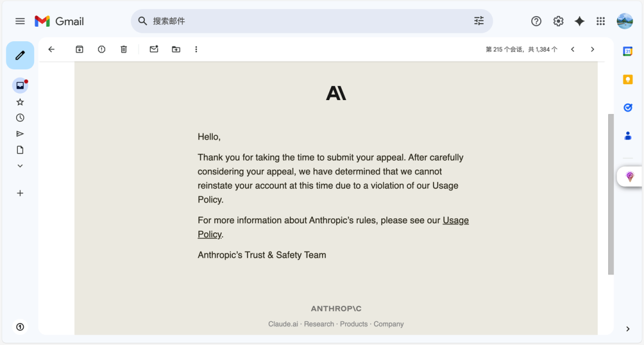Open Sent mail in sidebar
Image resolution: width=644 pixels, height=345 pixels.
tap(20, 133)
